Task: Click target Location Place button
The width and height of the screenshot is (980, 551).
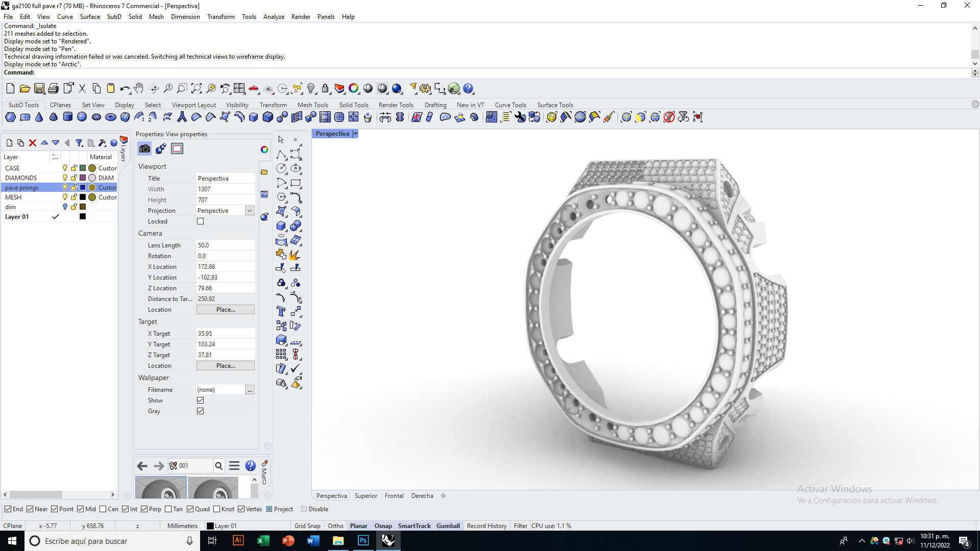Action: click(x=226, y=366)
